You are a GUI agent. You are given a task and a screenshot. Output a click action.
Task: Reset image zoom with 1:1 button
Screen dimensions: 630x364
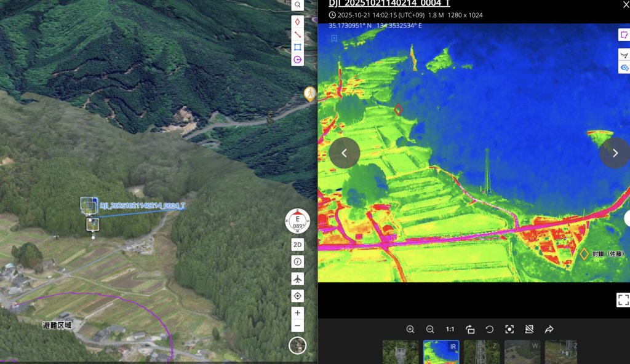point(450,329)
